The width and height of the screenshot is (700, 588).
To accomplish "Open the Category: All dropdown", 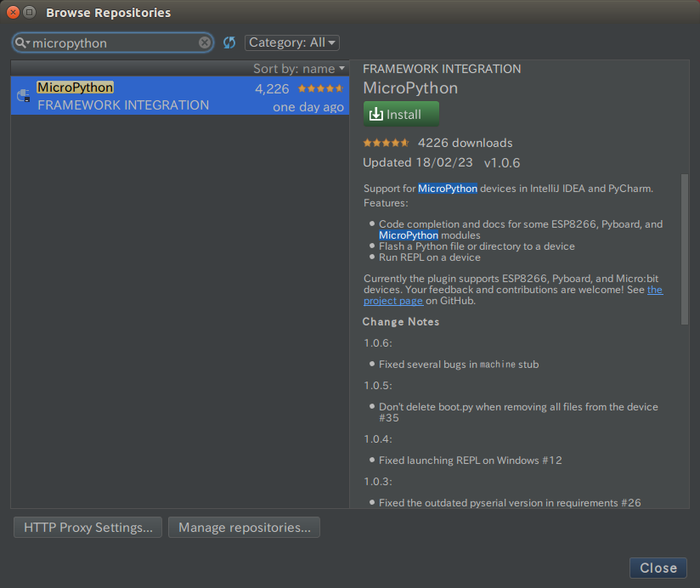I will point(292,42).
